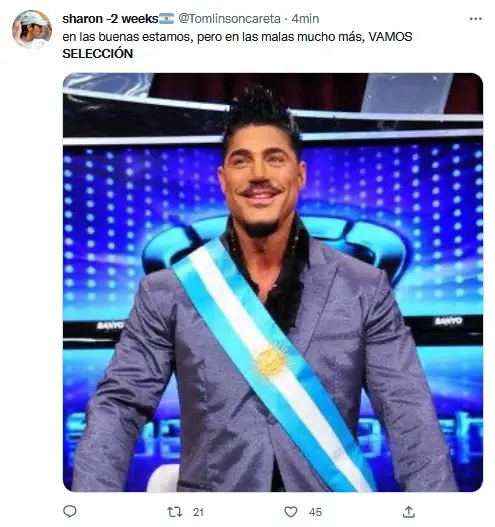This screenshot has height=527, width=495.
Task: View the like count of 45
Action: tap(315, 512)
